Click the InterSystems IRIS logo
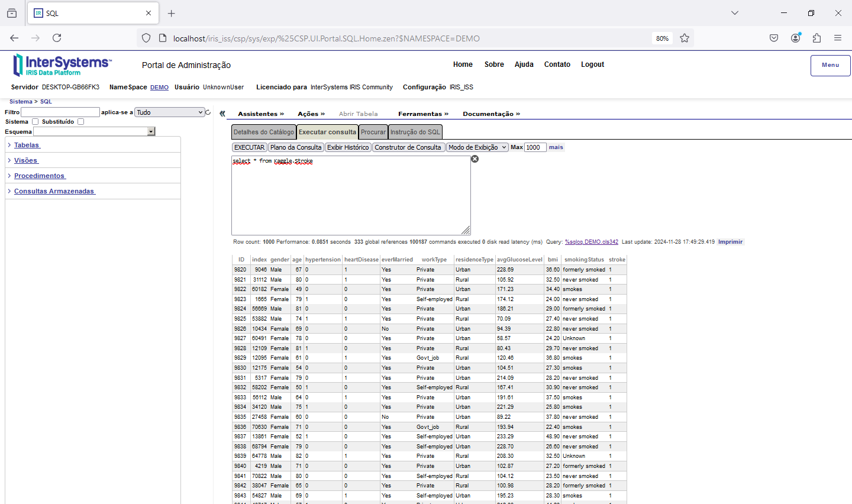Screen dimensions: 852x504 pos(62,65)
